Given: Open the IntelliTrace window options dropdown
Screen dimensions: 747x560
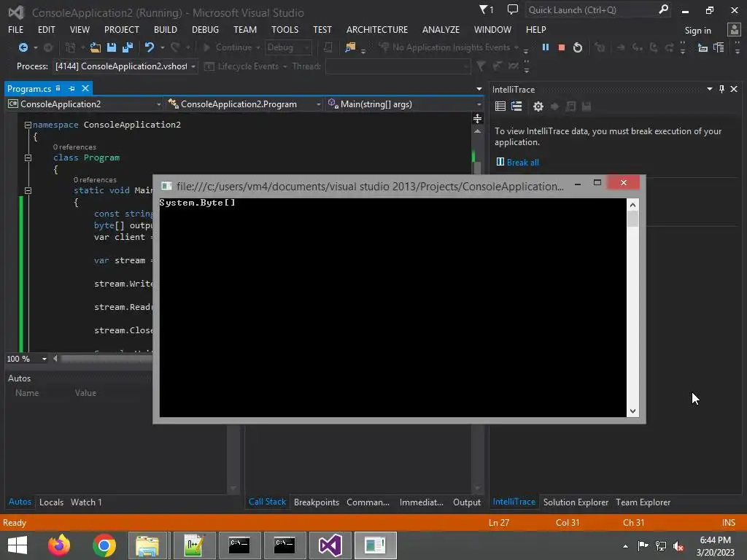Looking at the screenshot, I should [x=709, y=89].
